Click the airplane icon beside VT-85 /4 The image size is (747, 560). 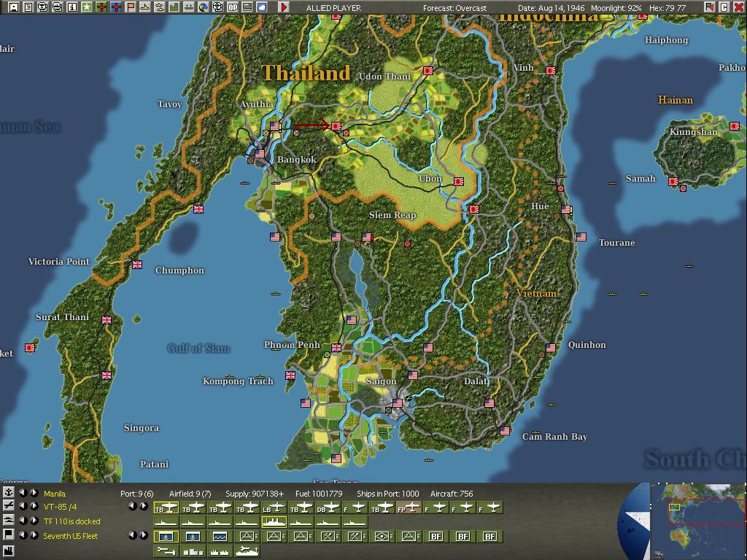(x=9, y=506)
